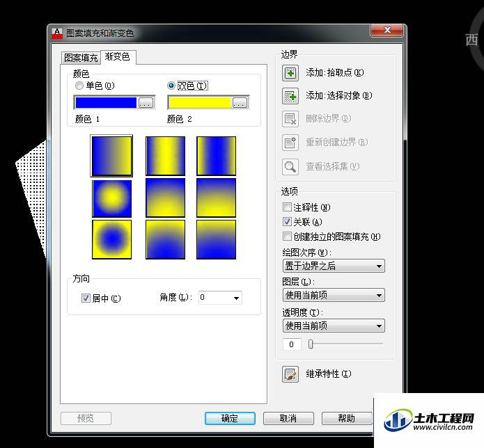
Task: Click the yellow 颜色 2 swatch
Action: [200, 103]
